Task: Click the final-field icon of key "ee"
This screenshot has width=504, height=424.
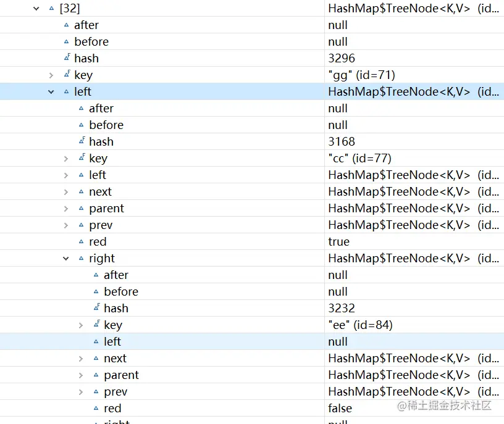Action: click(x=96, y=324)
